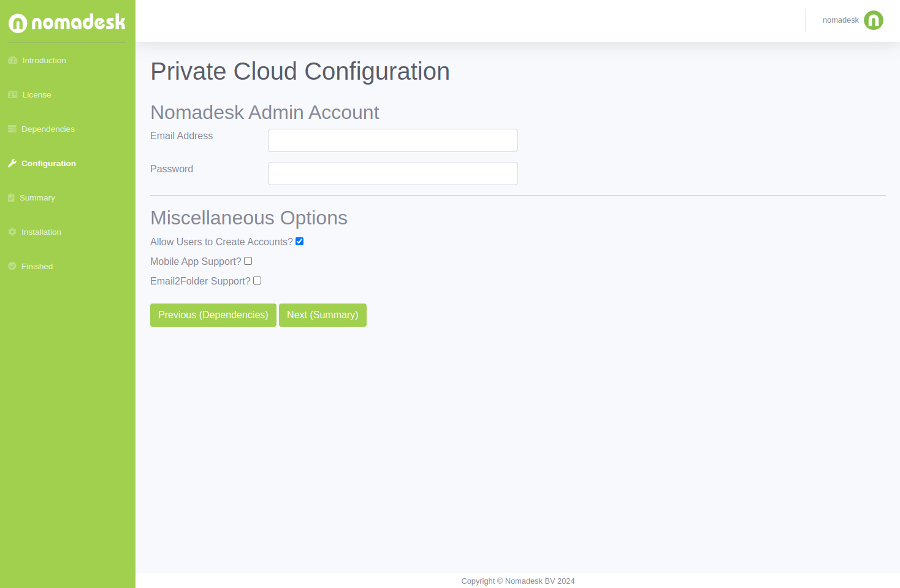Screen dimensions: 900x588
Task: Click the 'Miscellaneous Options' heading
Action: [x=249, y=218]
